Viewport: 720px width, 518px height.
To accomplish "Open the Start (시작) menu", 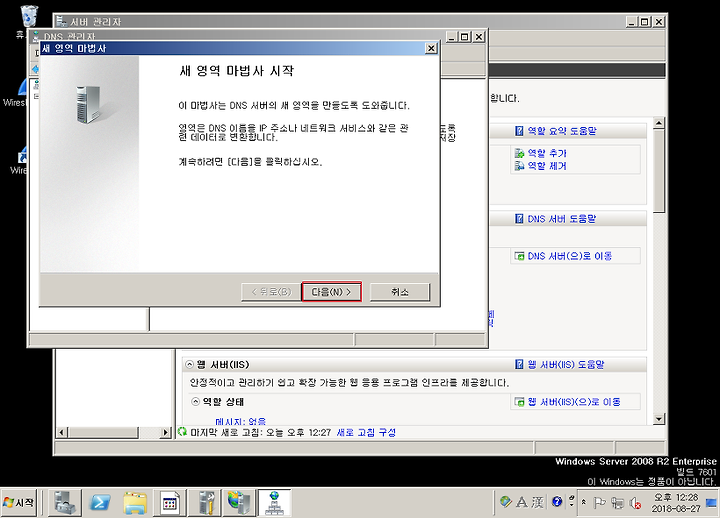I will (x=19, y=502).
